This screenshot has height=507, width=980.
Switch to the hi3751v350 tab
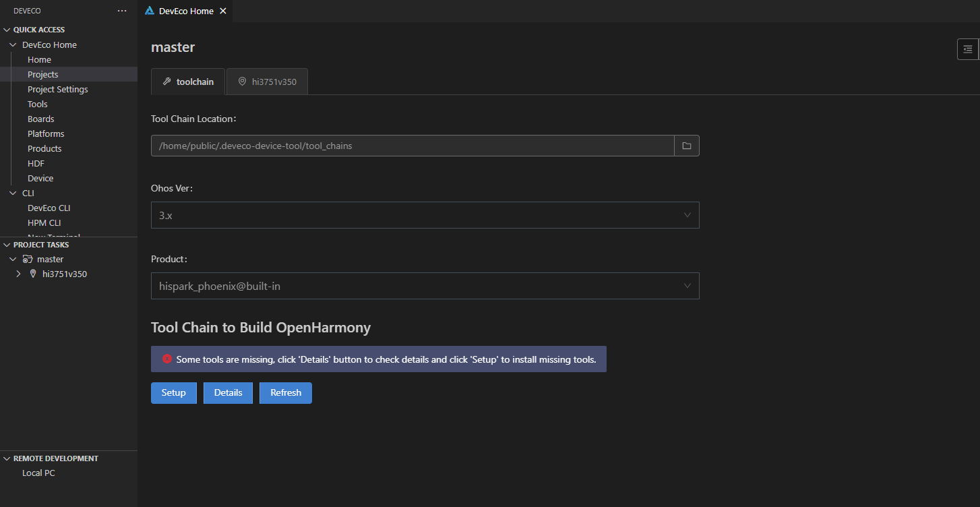point(268,82)
